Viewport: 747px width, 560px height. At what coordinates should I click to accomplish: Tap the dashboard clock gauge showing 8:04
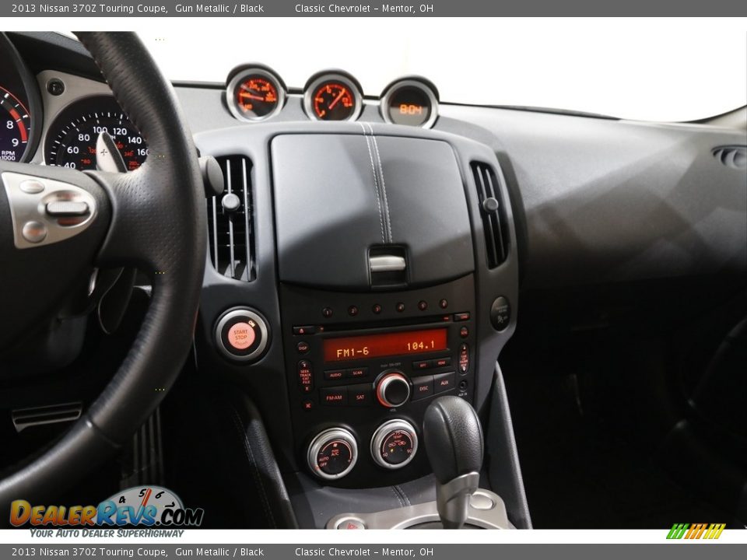coord(410,103)
